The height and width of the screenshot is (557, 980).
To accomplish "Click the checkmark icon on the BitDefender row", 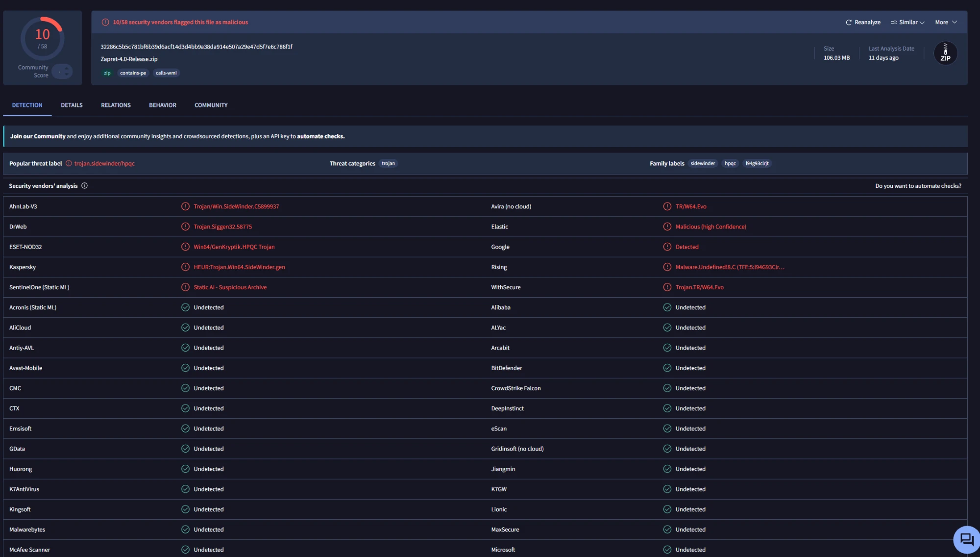I will point(667,368).
